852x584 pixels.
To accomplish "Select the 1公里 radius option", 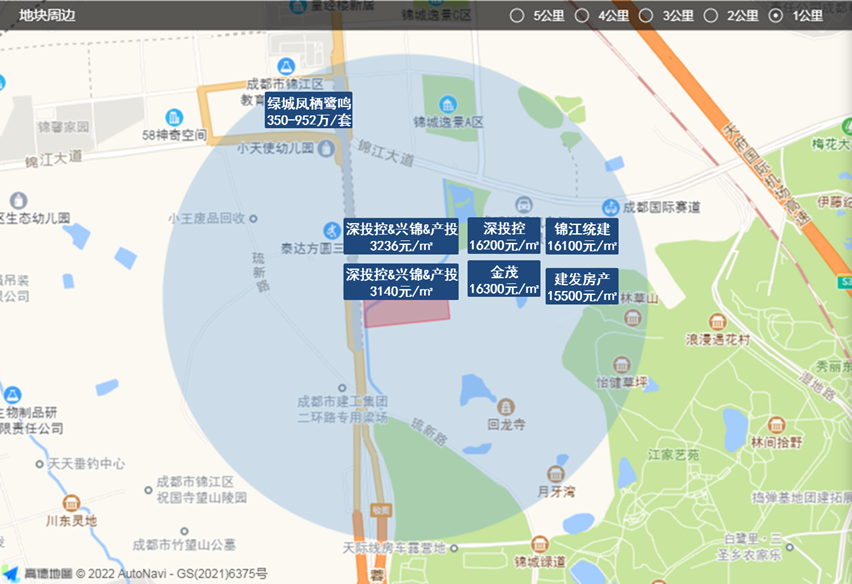I will click(775, 16).
